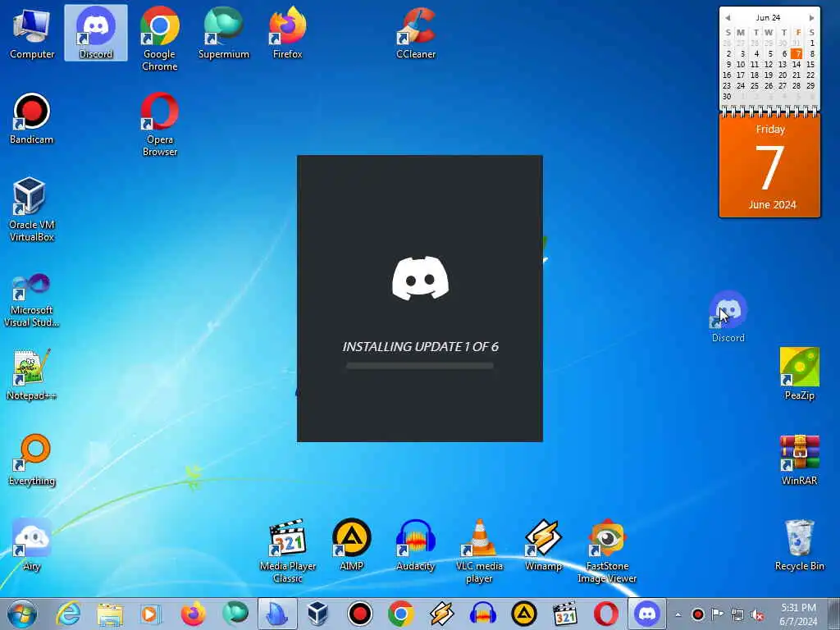Select highlighted date 7 in calendar gadget
Screen dimensions: 840x630
797,53
